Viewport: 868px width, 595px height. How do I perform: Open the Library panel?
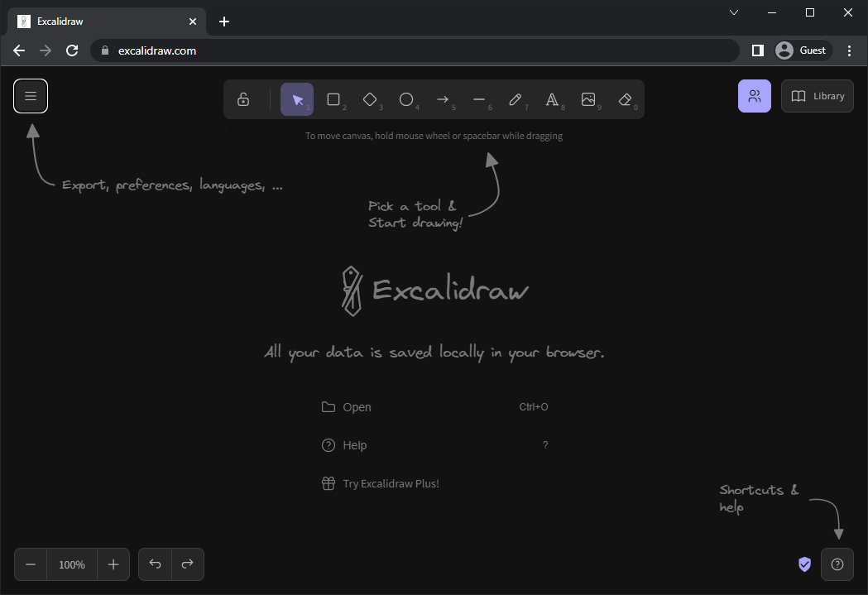pyautogui.click(x=817, y=96)
